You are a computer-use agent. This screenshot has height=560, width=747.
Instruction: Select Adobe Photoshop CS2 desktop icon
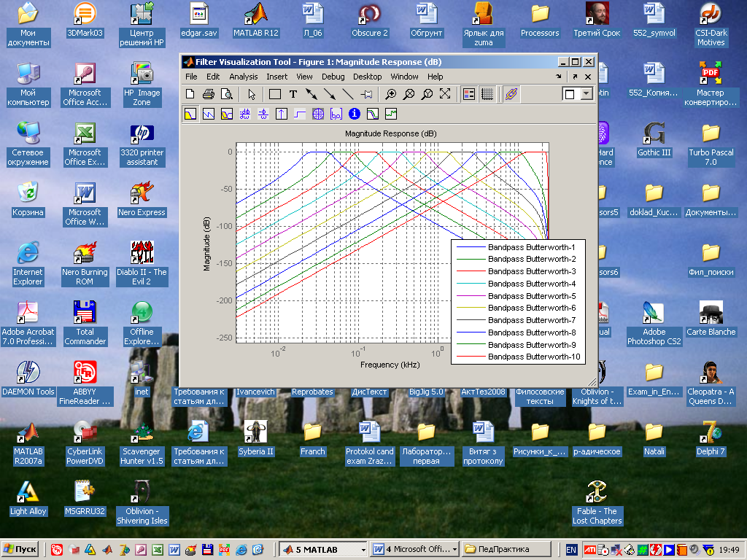[x=654, y=323]
